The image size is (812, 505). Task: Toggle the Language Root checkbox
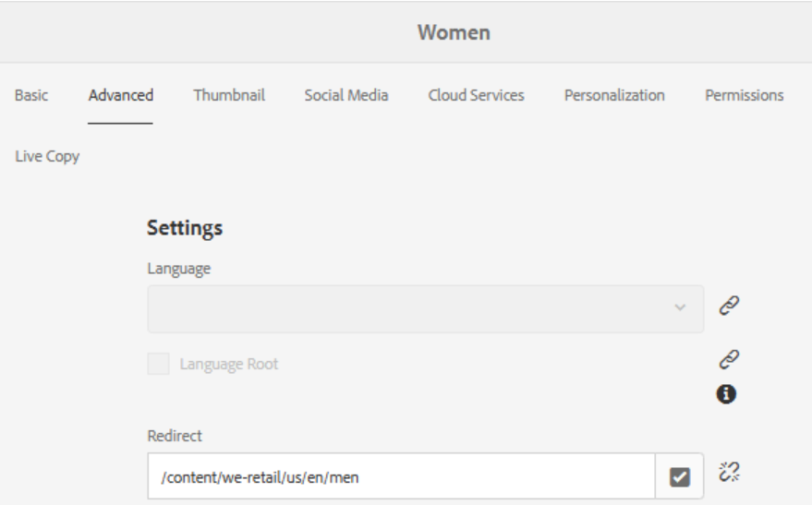coord(158,364)
